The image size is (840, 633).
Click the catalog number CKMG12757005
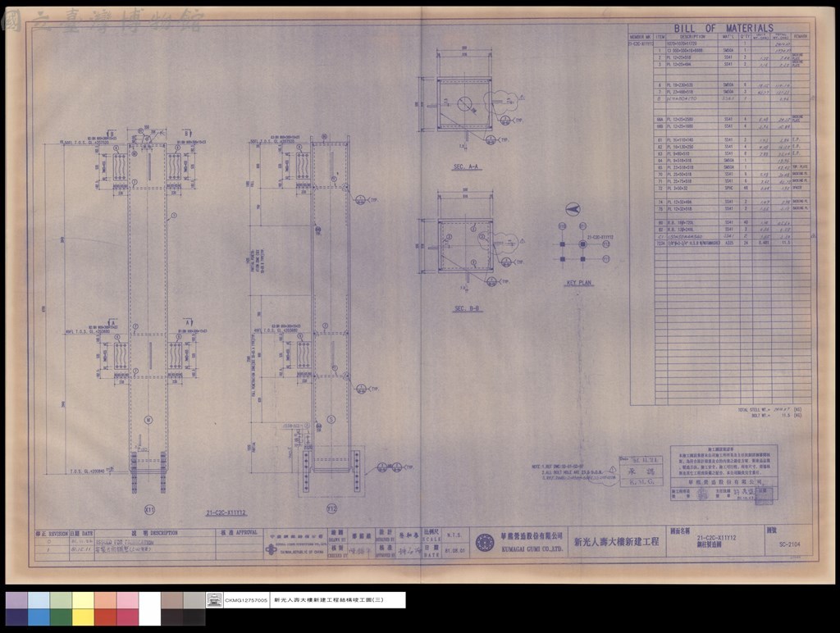[x=246, y=600]
